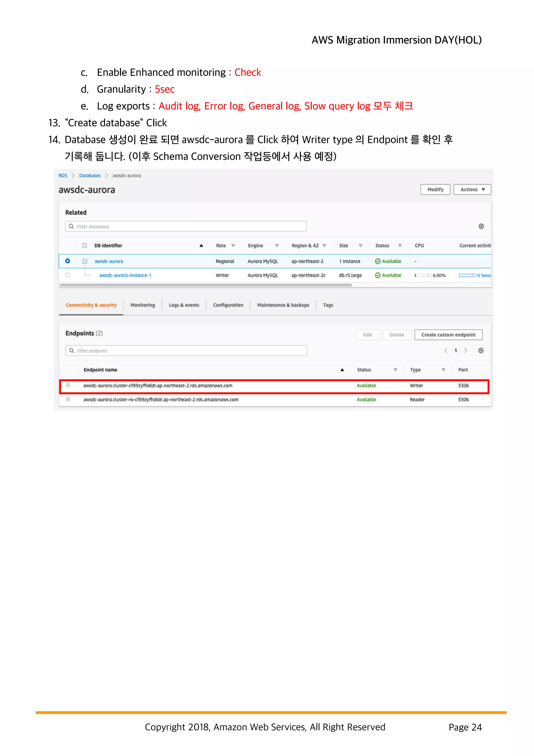
Task: Collapse the awsdc-aurora cluster tree row
Action: coord(84,261)
